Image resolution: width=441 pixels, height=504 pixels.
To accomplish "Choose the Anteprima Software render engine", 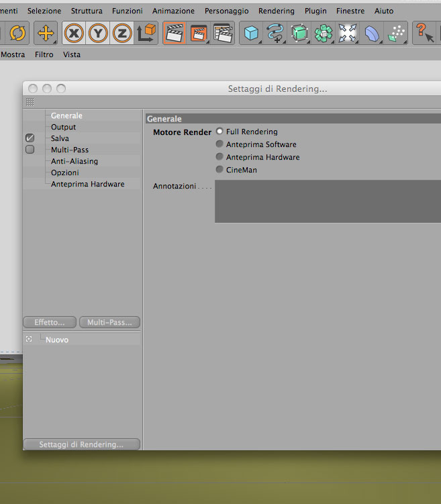I will pos(219,144).
